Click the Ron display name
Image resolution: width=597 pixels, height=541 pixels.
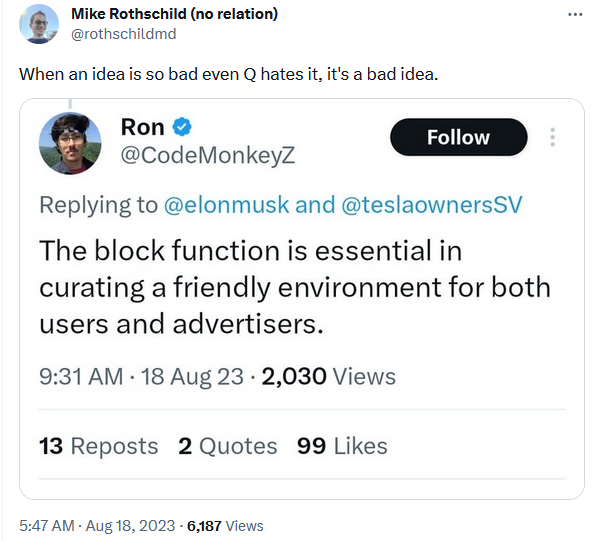142,127
